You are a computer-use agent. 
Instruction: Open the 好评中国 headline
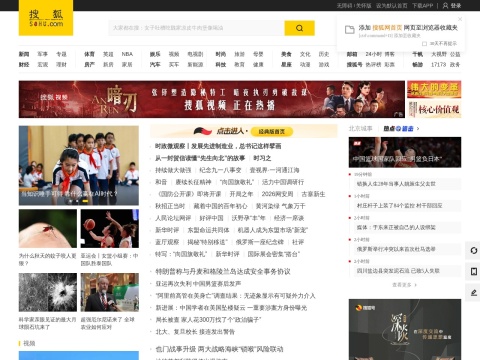tap(211, 218)
